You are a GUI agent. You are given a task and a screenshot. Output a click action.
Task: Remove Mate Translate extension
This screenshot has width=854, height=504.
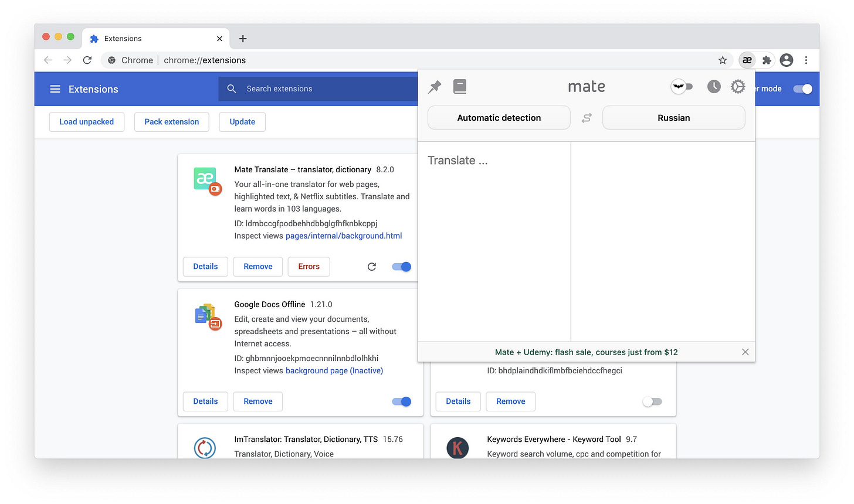(x=258, y=267)
